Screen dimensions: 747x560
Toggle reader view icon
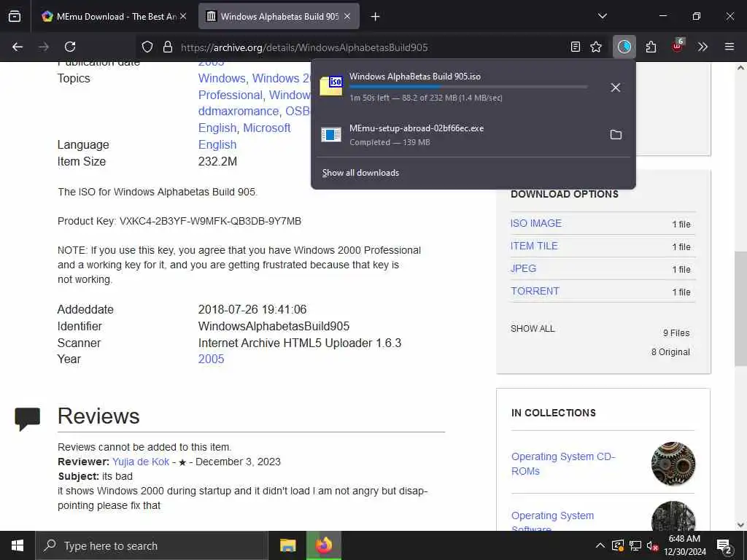(x=576, y=47)
